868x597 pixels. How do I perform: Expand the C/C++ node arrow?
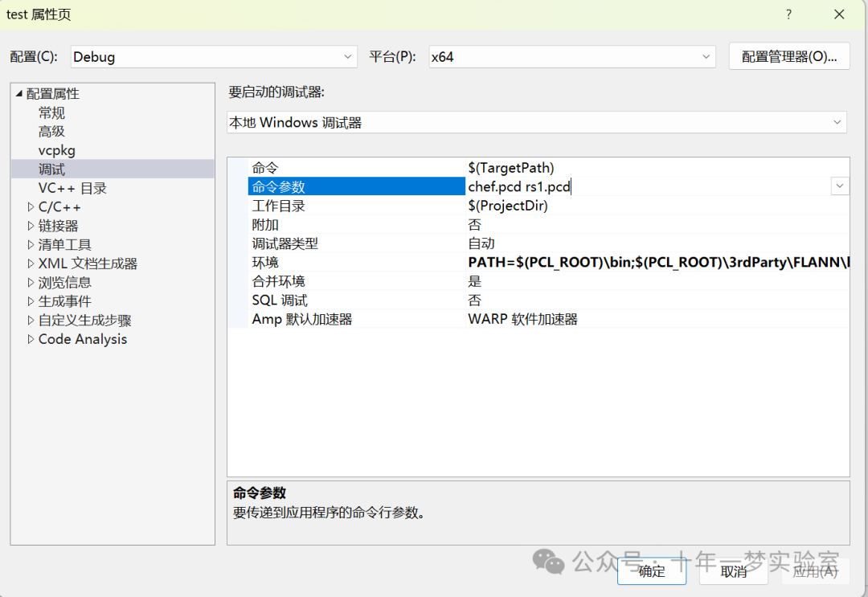pos(31,207)
